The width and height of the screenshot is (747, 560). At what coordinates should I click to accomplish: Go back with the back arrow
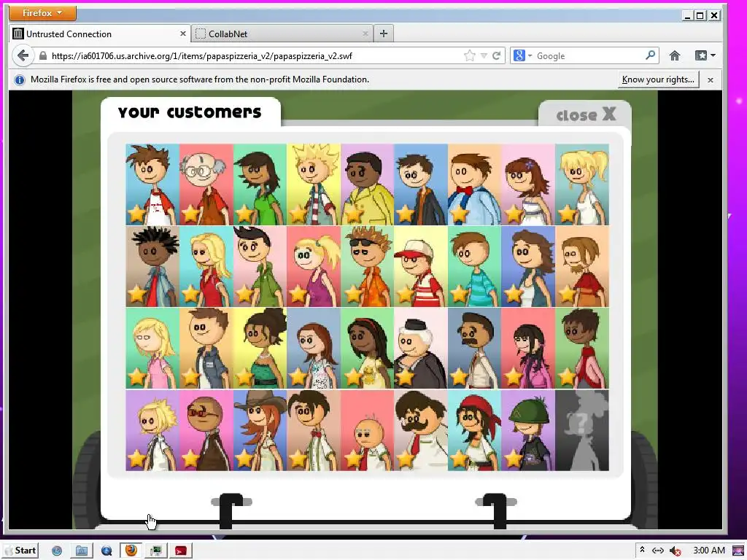click(x=23, y=55)
